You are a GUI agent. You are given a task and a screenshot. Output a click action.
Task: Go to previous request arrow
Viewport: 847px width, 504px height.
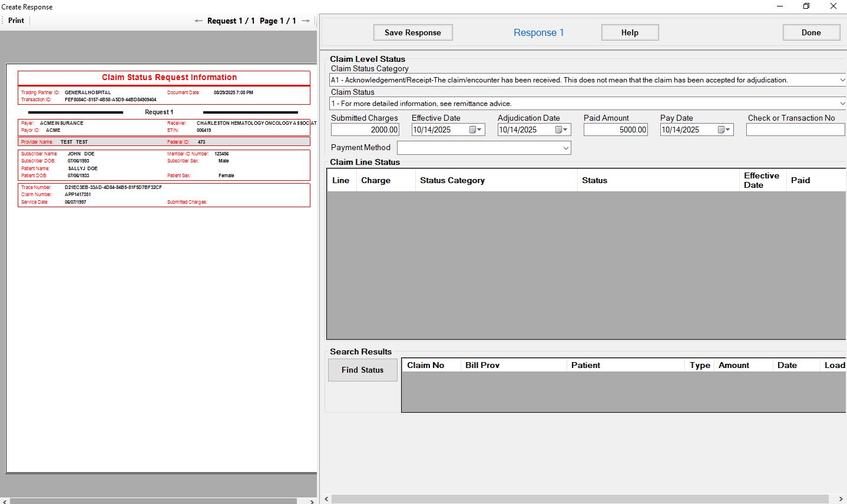coord(198,21)
